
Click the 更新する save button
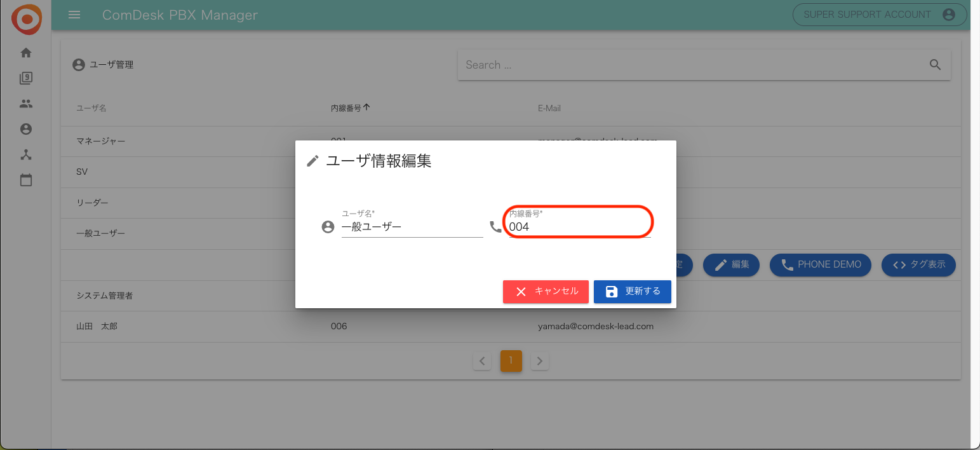pos(632,292)
